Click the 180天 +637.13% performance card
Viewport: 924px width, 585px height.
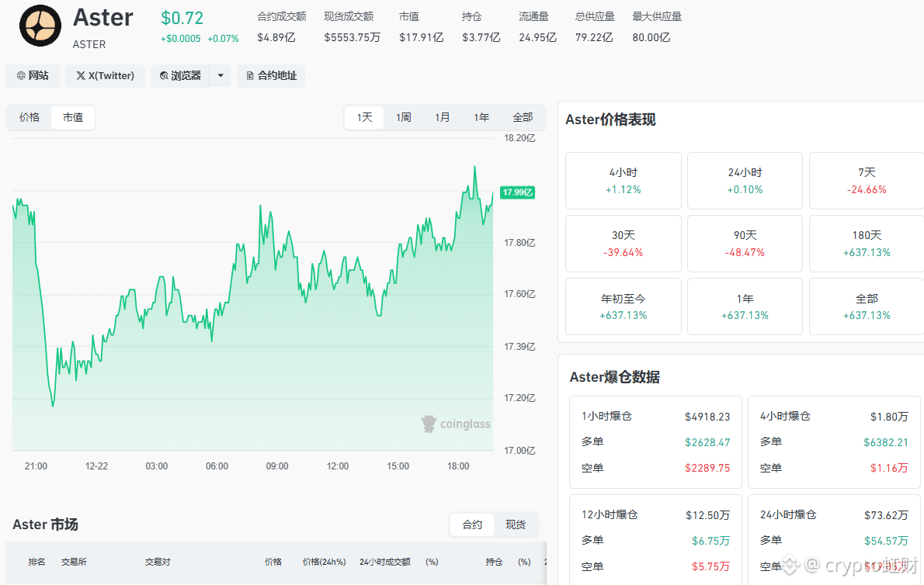(x=867, y=244)
